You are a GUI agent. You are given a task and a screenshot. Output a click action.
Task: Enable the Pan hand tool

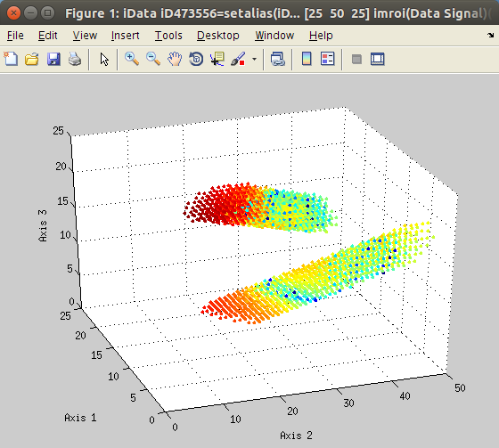tap(175, 59)
